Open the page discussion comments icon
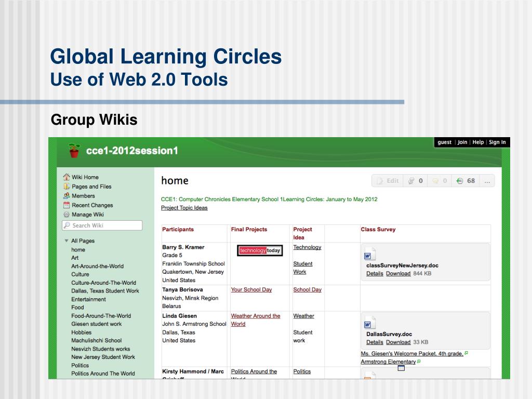Image resolution: width=532 pixels, height=399 pixels. coord(440,181)
